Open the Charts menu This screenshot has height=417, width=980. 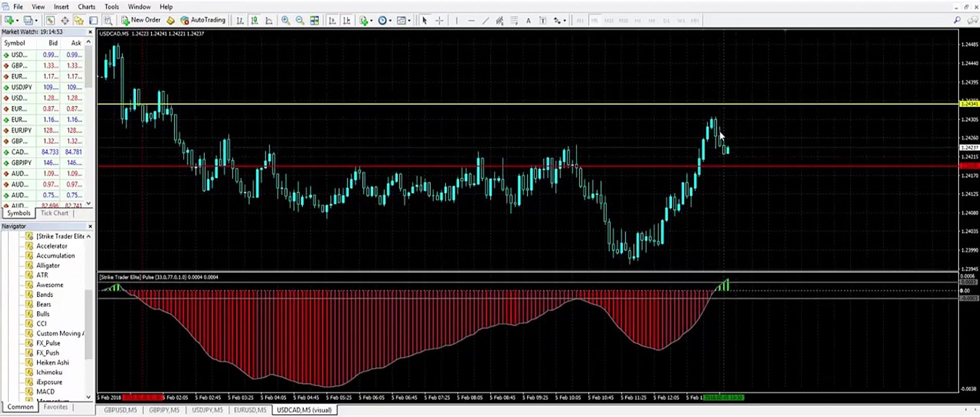(87, 7)
